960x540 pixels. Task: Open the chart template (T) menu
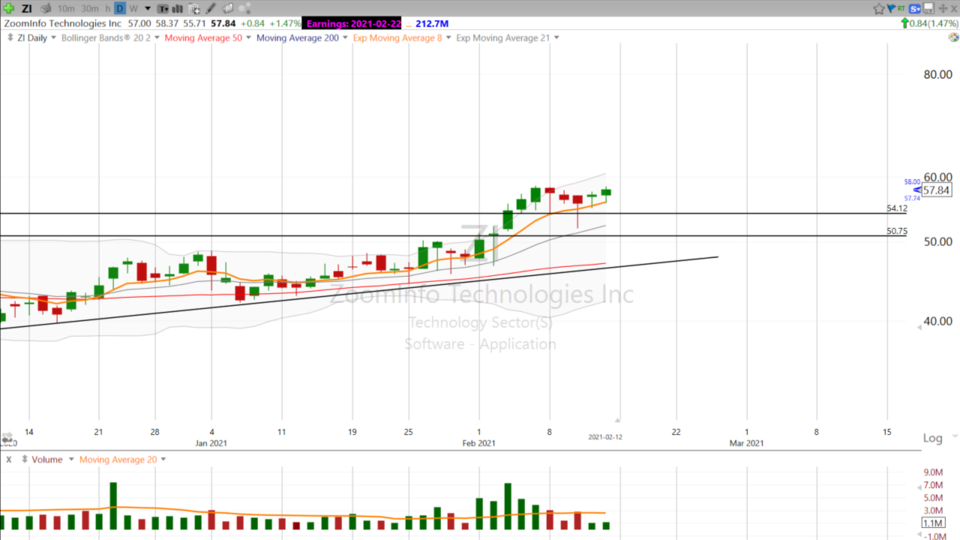163,9
